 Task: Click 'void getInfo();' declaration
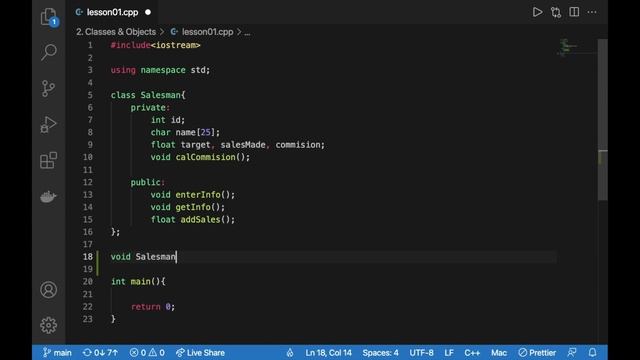click(x=188, y=207)
